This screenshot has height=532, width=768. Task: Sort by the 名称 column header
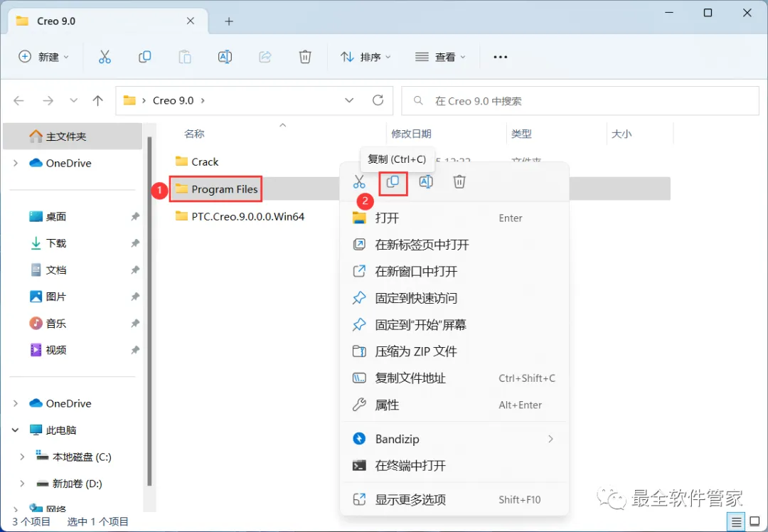pos(194,134)
